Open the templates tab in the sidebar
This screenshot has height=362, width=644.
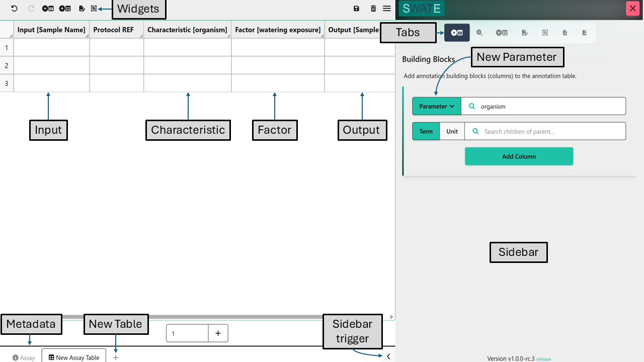coord(502,33)
